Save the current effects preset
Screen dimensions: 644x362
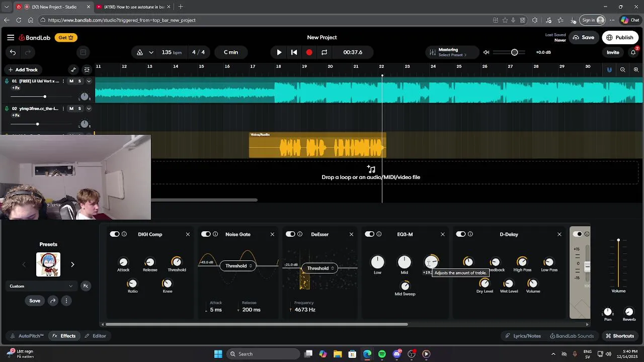click(35, 301)
